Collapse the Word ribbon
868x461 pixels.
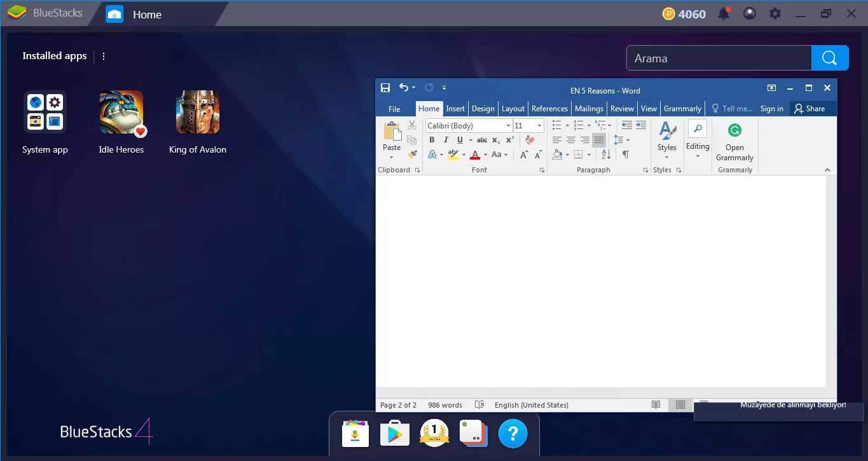tap(827, 170)
